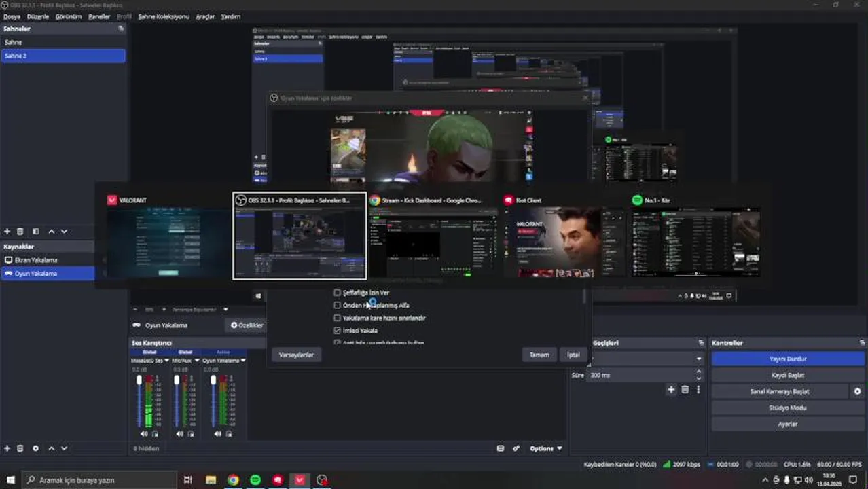Open Araçlar menu

tap(205, 16)
